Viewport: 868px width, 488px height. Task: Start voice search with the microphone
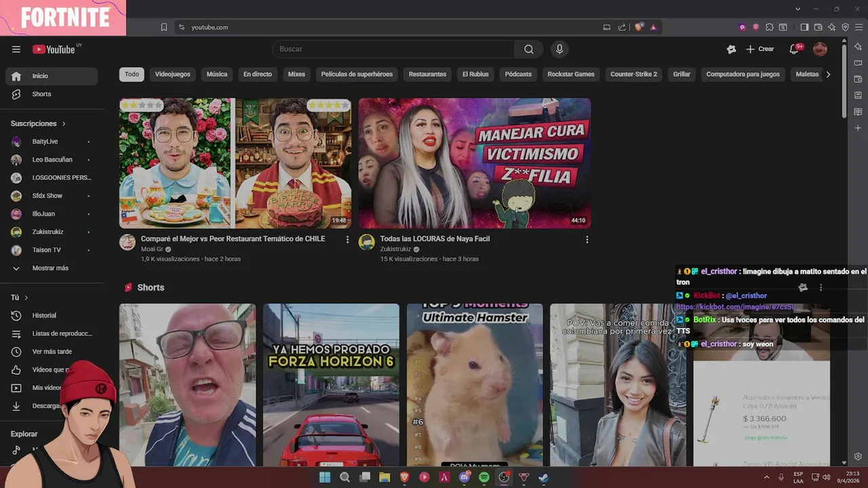point(559,49)
